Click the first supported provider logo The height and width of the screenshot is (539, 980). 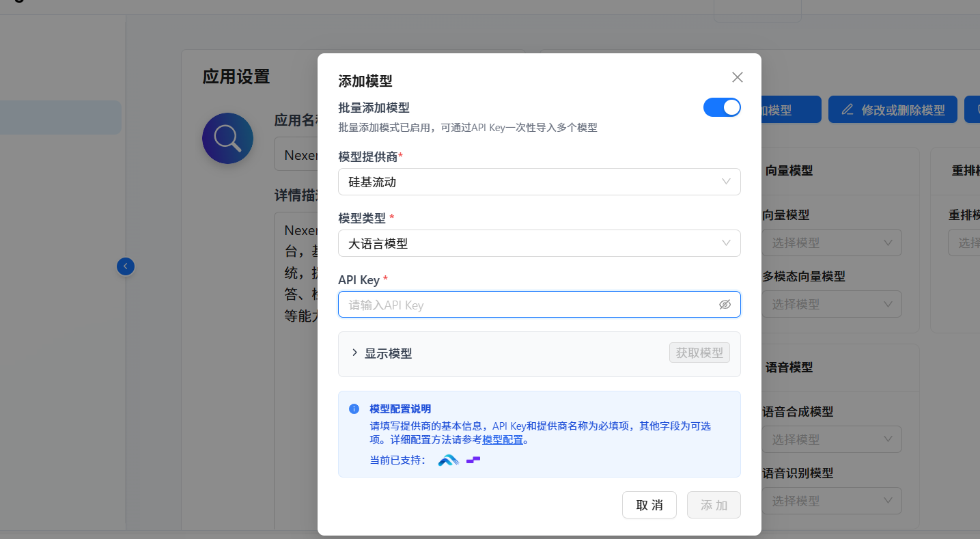point(448,460)
